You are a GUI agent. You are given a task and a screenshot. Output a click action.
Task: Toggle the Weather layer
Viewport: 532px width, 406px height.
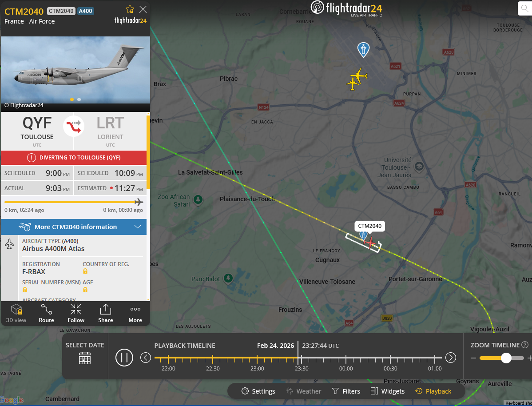(x=303, y=391)
